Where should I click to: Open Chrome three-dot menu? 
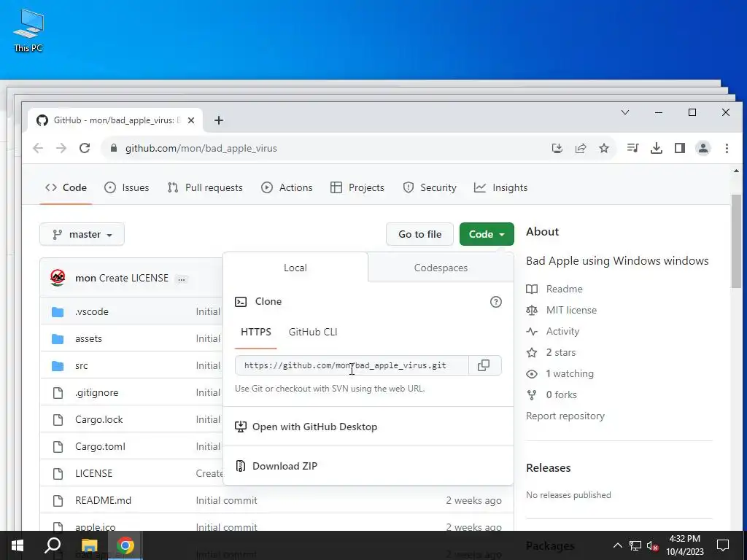click(727, 148)
